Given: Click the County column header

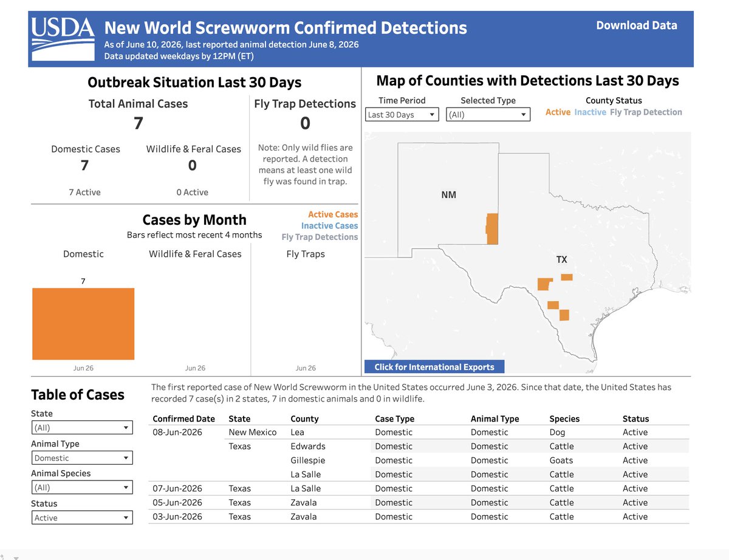Looking at the screenshot, I should (x=305, y=418).
